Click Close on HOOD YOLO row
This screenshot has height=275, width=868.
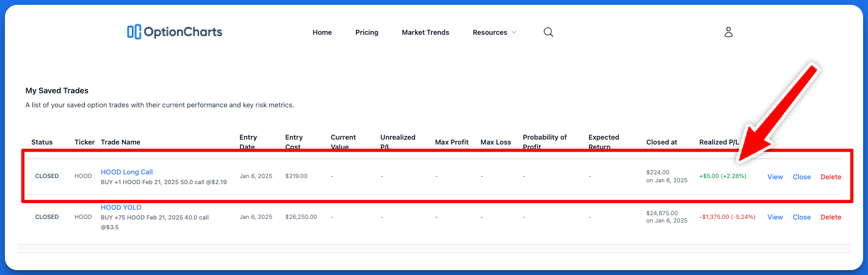(801, 217)
